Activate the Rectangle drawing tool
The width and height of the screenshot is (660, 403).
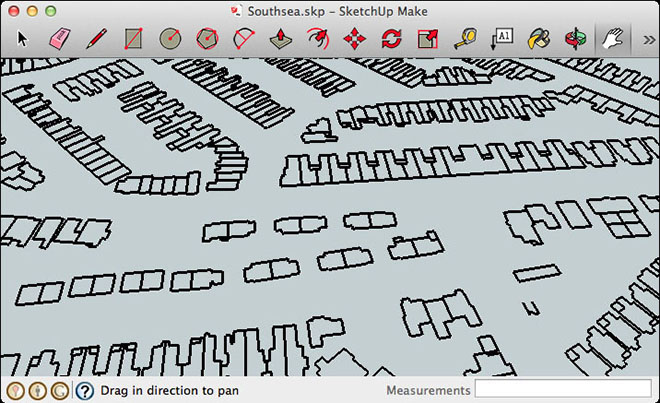pyautogui.click(x=133, y=39)
